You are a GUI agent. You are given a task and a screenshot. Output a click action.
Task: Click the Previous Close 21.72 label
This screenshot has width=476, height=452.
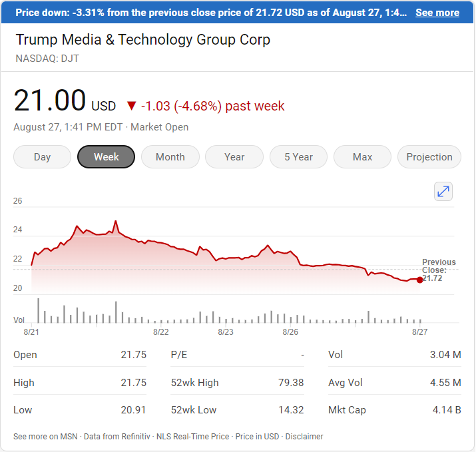point(439,270)
